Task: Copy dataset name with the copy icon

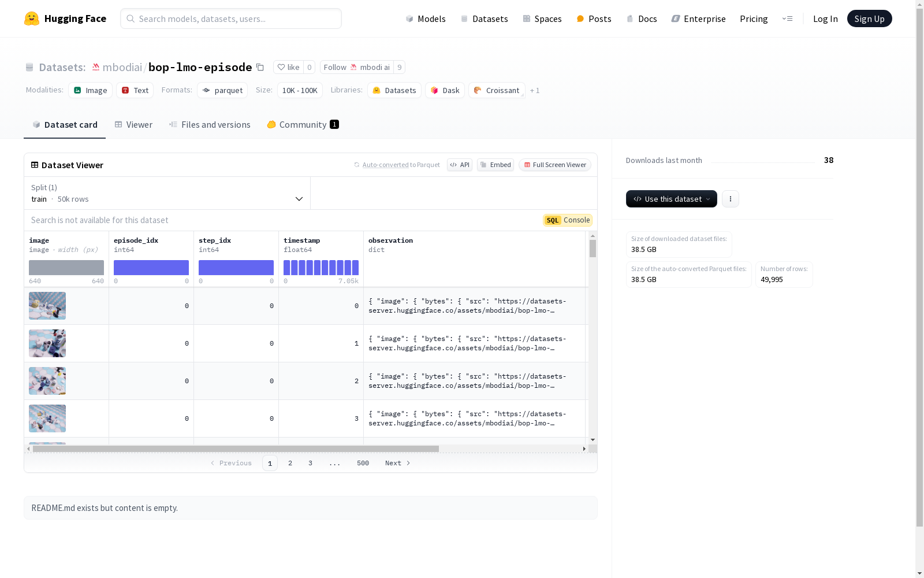Action: pos(260,68)
